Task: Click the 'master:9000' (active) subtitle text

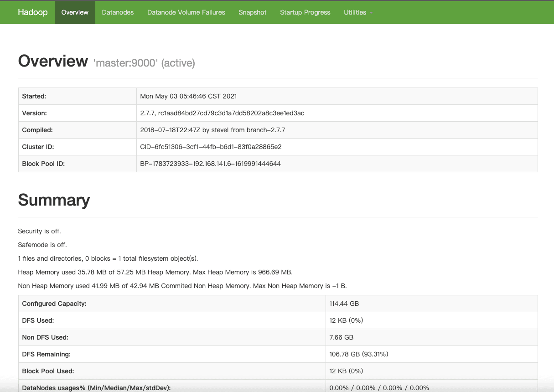Action: pyautogui.click(x=144, y=63)
